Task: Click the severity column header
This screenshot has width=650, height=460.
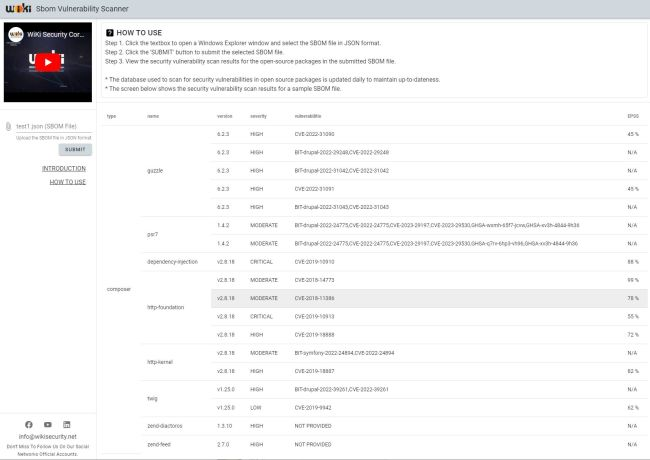Action: pos(258,116)
